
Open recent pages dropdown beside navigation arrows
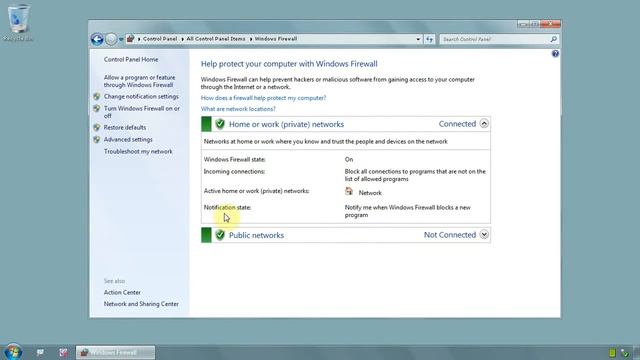[x=121, y=40]
